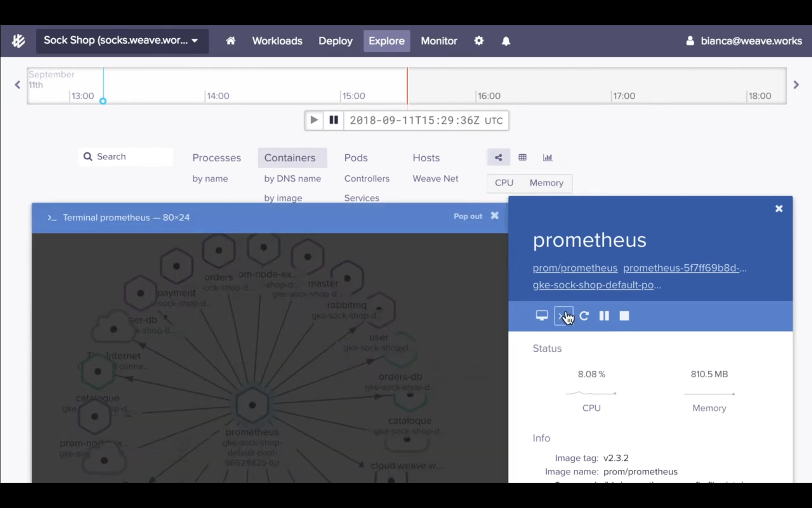Restart prometheus container with circular arrow icon
This screenshot has width=812, height=508.
click(584, 316)
